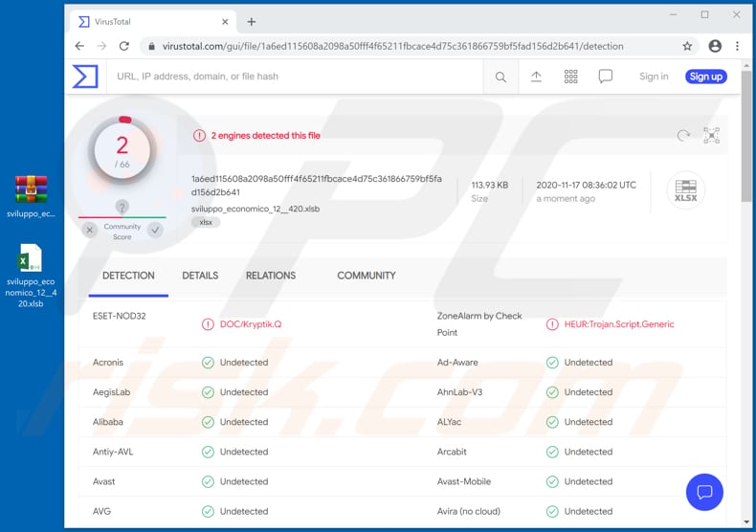Image resolution: width=756 pixels, height=532 pixels.
Task: Switch to the DETECTION tab
Action: (128, 276)
